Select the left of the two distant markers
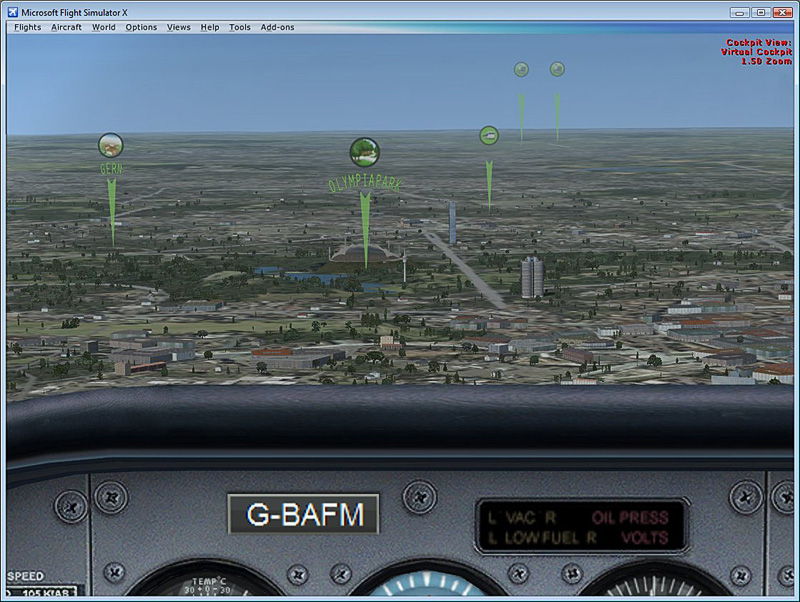The width and height of the screenshot is (800, 602). 521,69
